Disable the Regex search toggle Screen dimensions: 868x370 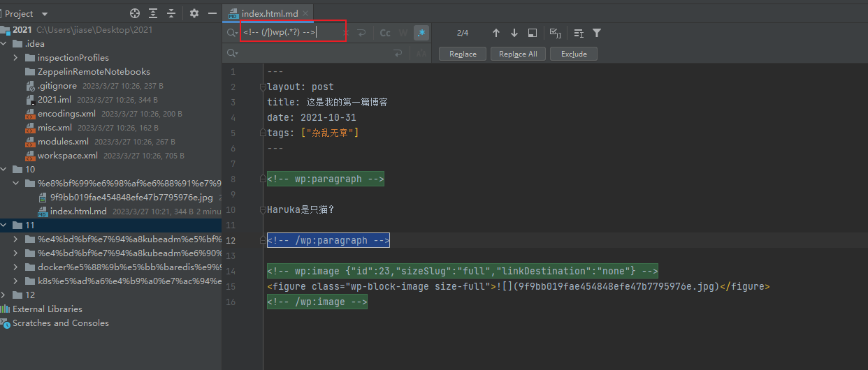421,33
